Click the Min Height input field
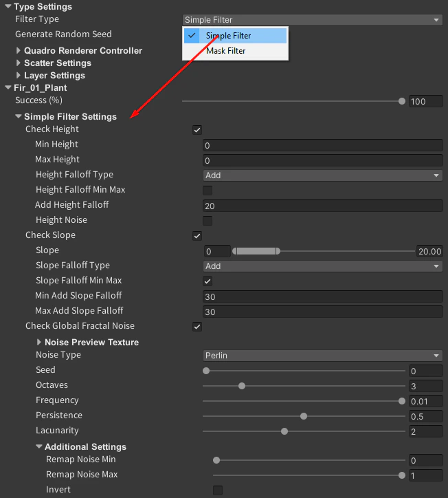448x498 pixels. [323, 145]
